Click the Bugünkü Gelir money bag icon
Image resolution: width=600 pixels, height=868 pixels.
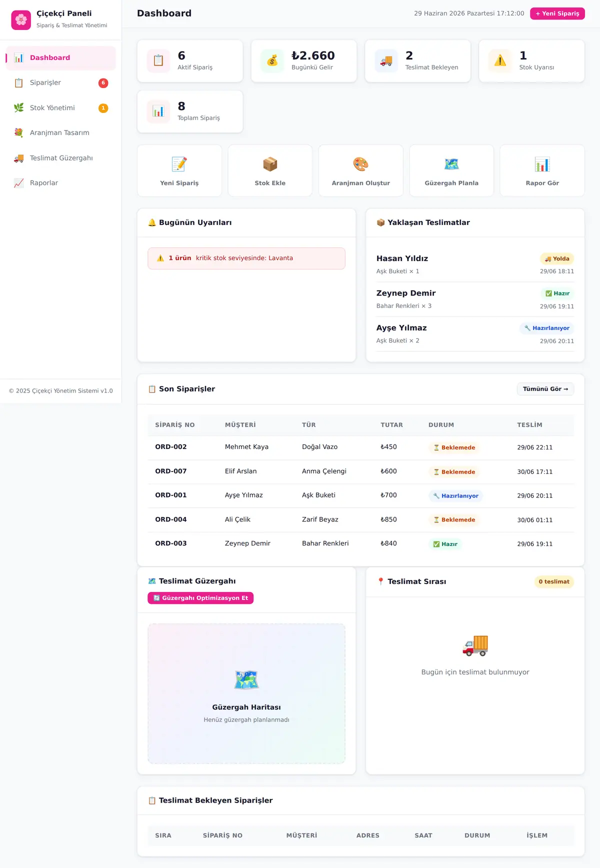[x=272, y=61]
